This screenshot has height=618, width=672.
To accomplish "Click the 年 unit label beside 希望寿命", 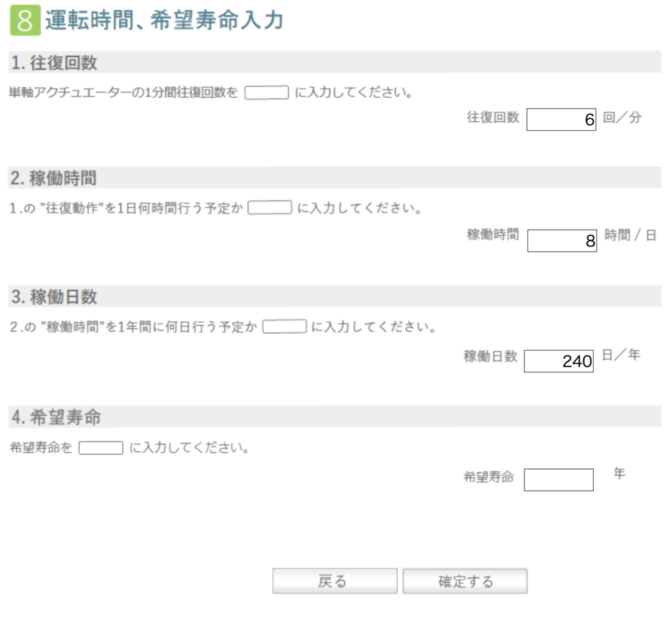I will tap(619, 473).
